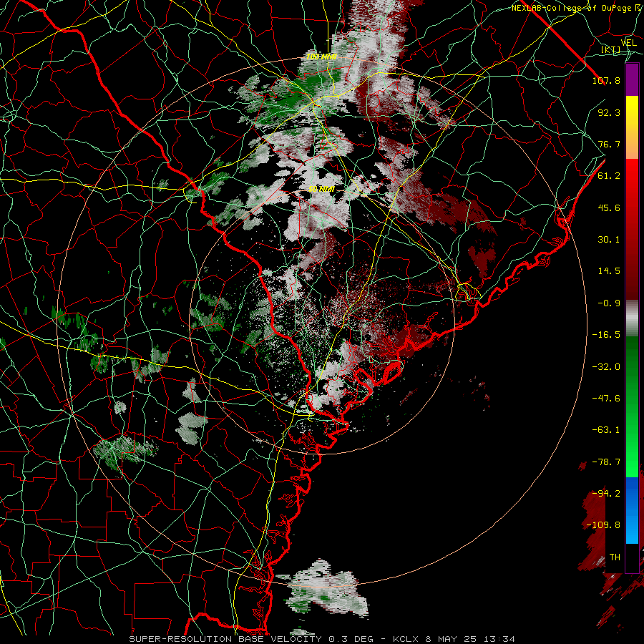This screenshot has height=644, width=644.
Task: Select the 30.1 scale value
Action: click(x=609, y=240)
